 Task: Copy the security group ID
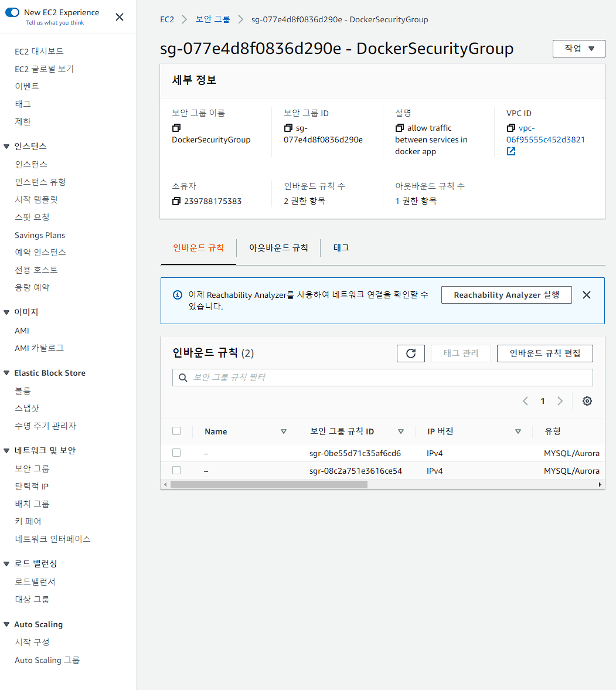click(x=288, y=128)
